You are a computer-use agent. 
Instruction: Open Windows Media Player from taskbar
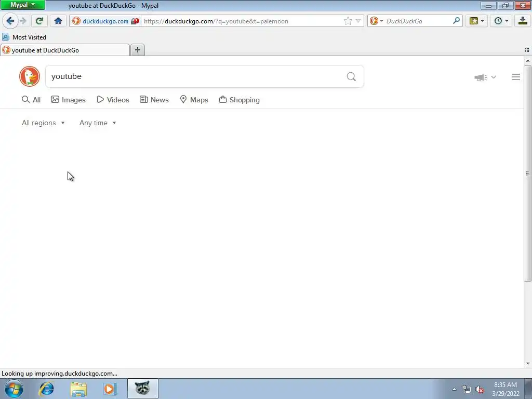109,389
